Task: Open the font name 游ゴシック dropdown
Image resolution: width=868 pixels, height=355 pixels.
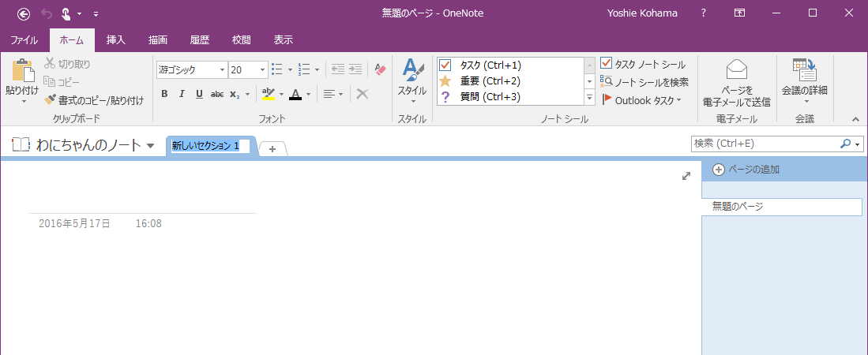Action: point(223,69)
